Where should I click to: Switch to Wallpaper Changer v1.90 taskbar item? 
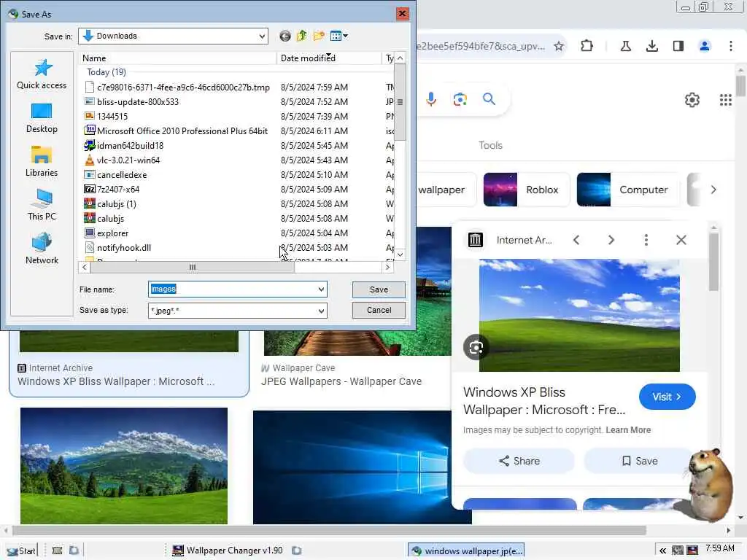click(228, 551)
